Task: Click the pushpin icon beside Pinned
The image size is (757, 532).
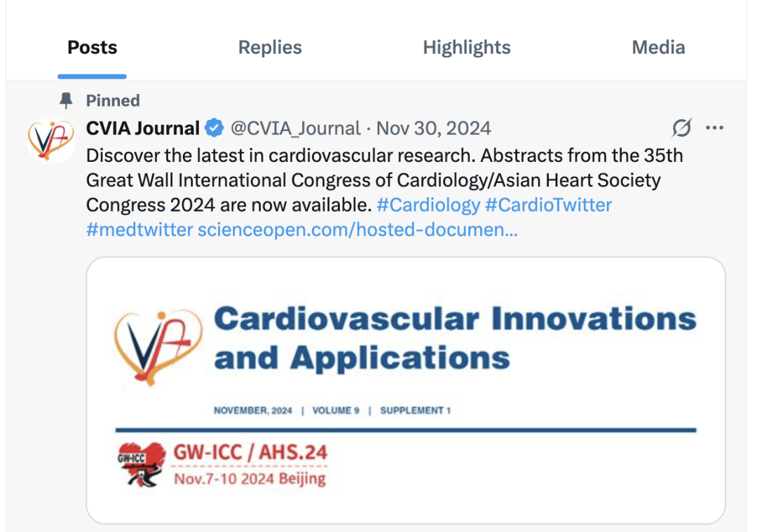Action: coord(67,101)
